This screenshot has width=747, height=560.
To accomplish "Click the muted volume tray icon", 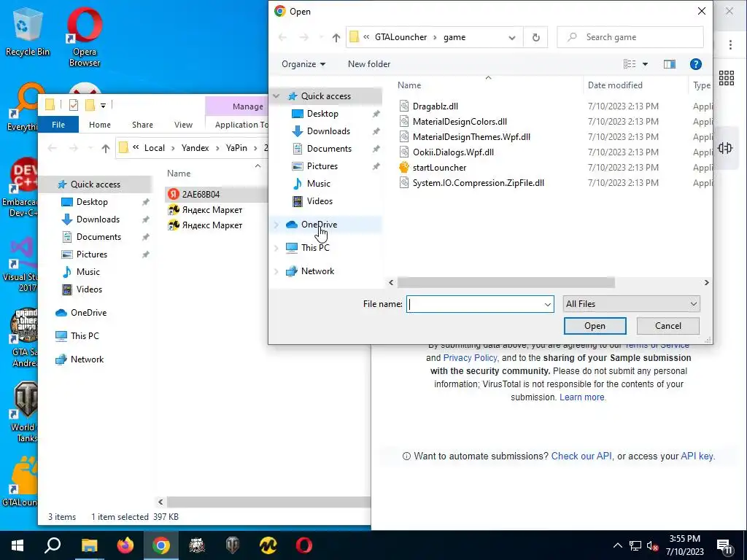I will (x=653, y=546).
